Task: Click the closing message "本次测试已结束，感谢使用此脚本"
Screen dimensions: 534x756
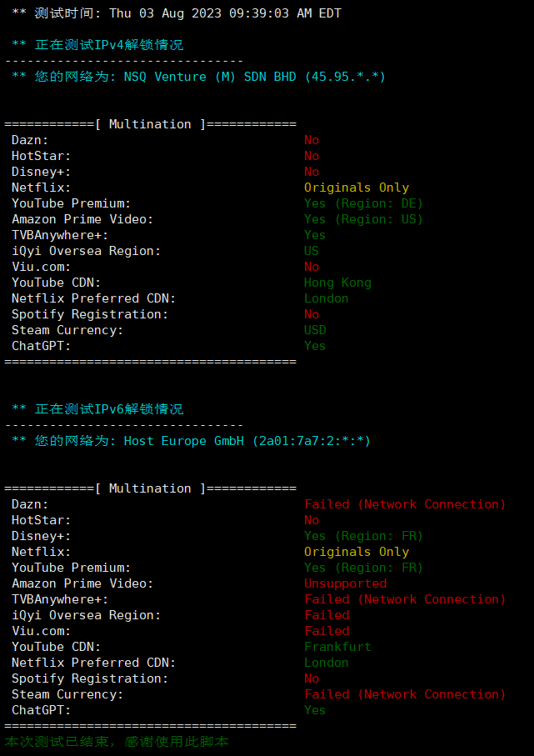Action: click(x=117, y=742)
